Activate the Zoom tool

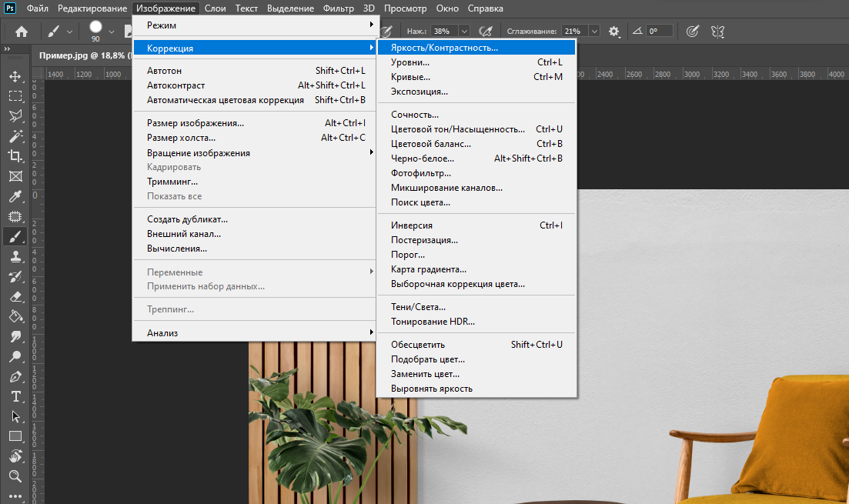[15, 476]
